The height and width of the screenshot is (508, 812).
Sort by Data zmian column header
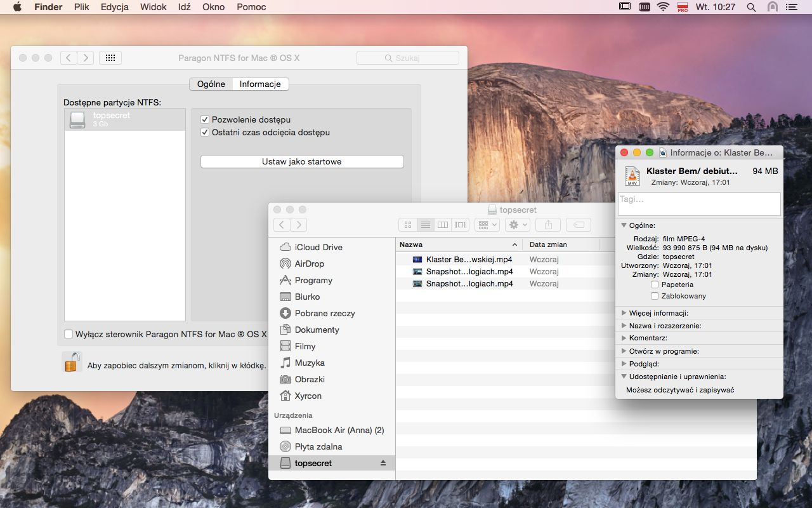(x=560, y=244)
